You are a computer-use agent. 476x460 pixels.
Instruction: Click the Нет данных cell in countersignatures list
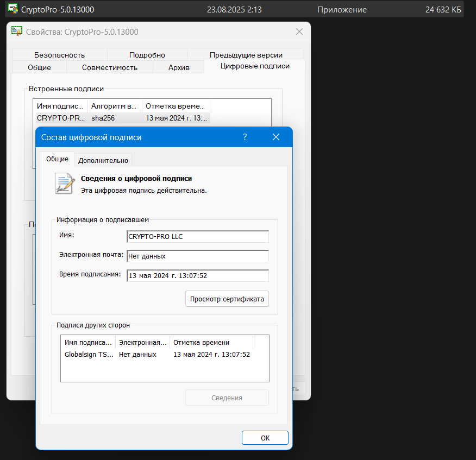click(x=137, y=355)
